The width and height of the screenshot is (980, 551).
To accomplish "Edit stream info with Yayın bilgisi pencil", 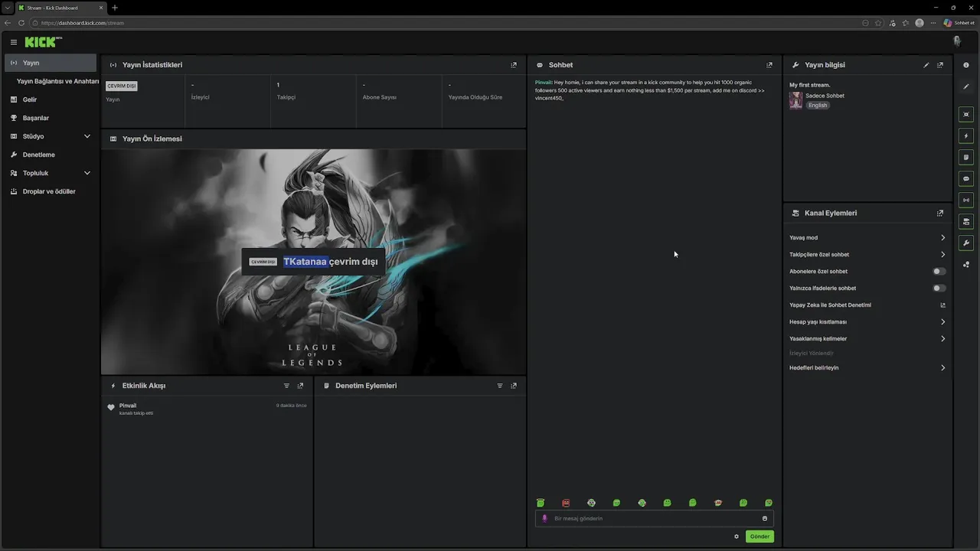I will [x=926, y=65].
